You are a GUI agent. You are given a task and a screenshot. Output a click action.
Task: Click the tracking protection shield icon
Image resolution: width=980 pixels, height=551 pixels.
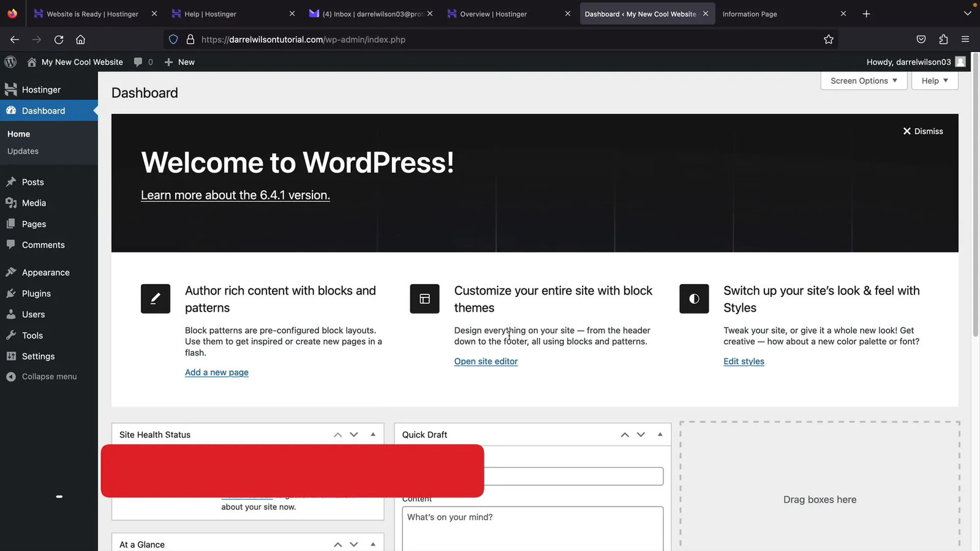173,39
